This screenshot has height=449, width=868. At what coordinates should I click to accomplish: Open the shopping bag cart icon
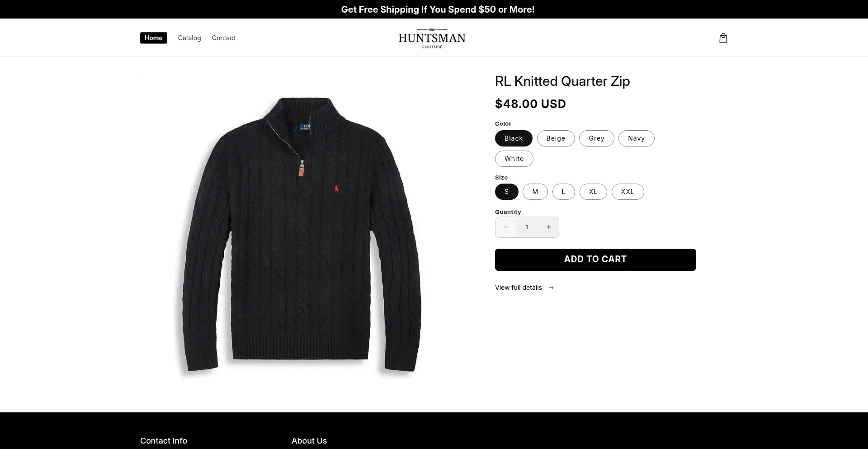point(723,38)
